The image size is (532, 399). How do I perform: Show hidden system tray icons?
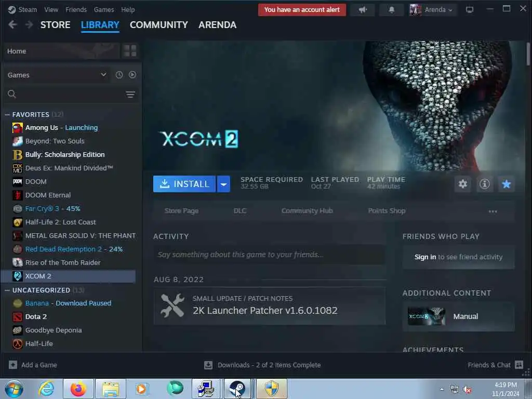[442, 390]
